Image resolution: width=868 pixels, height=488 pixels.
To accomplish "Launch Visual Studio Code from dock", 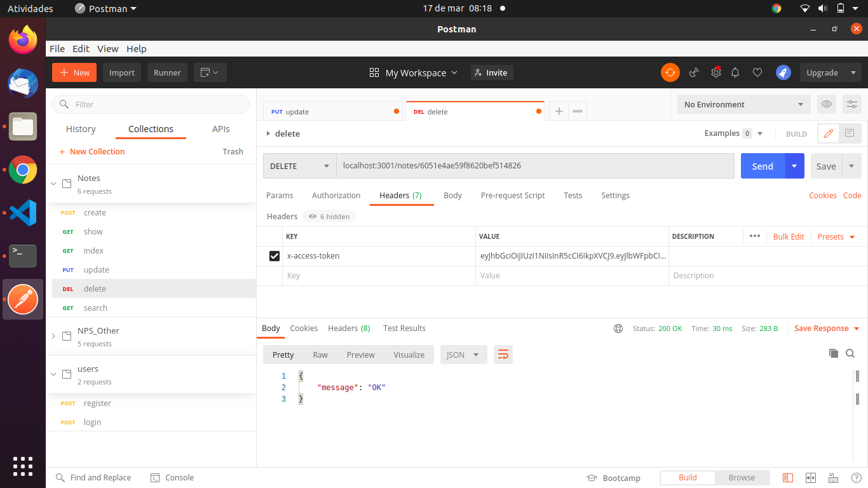I will coord(23,213).
